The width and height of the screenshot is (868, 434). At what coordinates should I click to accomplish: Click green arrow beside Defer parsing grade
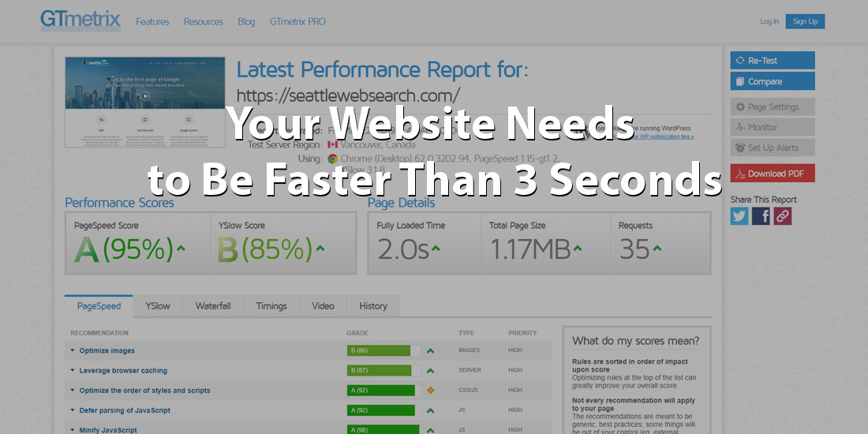pyautogui.click(x=430, y=410)
